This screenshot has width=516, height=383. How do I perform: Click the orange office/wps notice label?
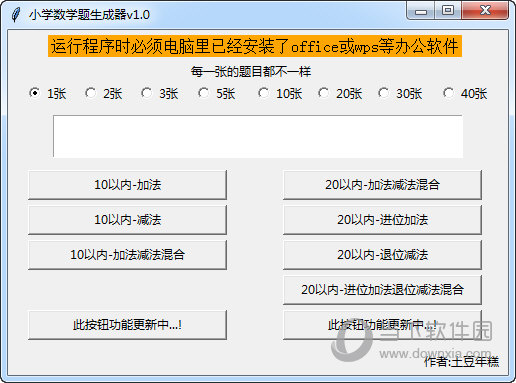tap(255, 46)
